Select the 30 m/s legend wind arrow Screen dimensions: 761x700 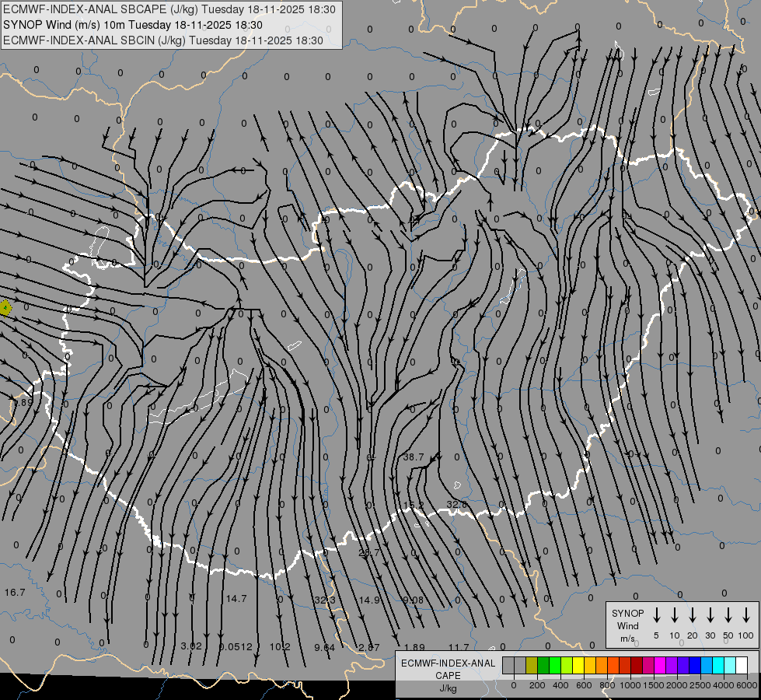pyautogui.click(x=710, y=615)
